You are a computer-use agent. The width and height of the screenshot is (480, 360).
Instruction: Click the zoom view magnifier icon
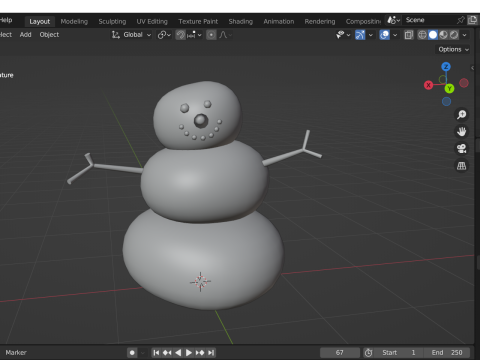coord(462,115)
